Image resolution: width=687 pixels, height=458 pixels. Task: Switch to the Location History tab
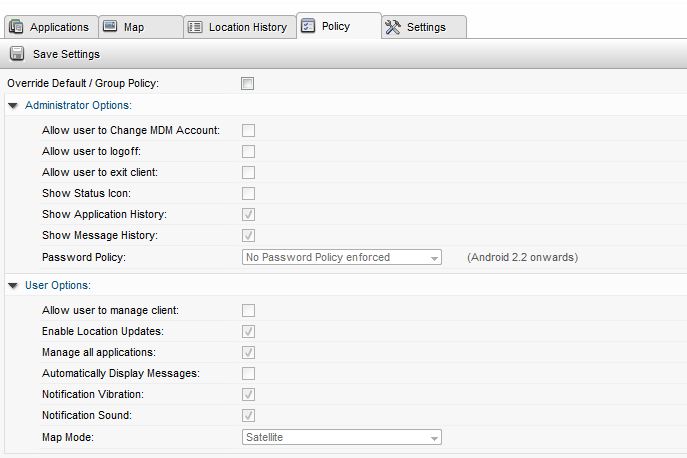[x=240, y=27]
